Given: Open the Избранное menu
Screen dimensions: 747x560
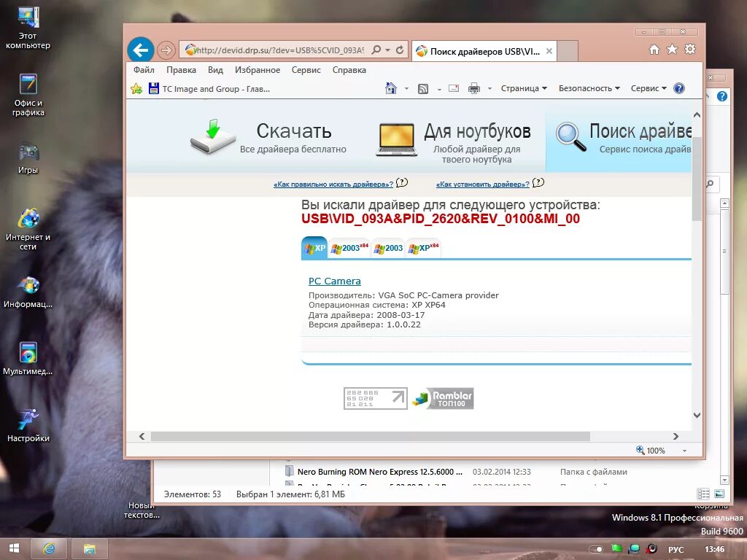Looking at the screenshot, I should click(x=258, y=70).
